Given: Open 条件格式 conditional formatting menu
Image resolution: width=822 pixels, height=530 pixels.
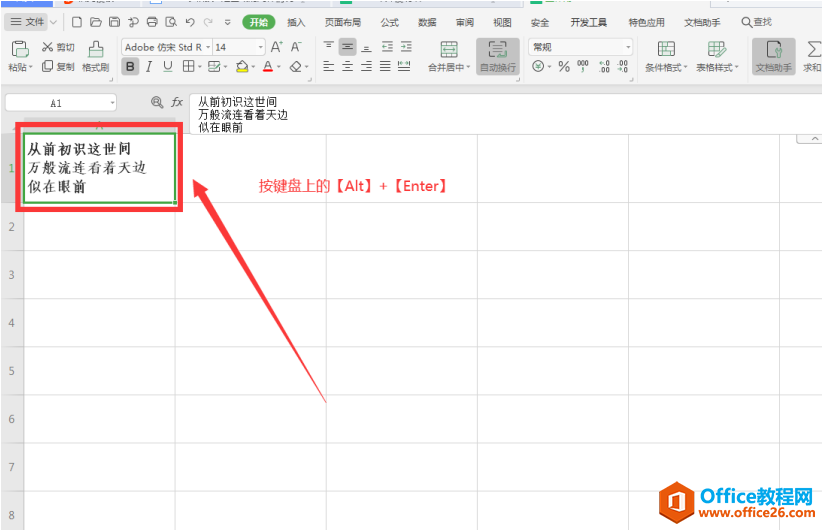Looking at the screenshot, I should pos(666,56).
